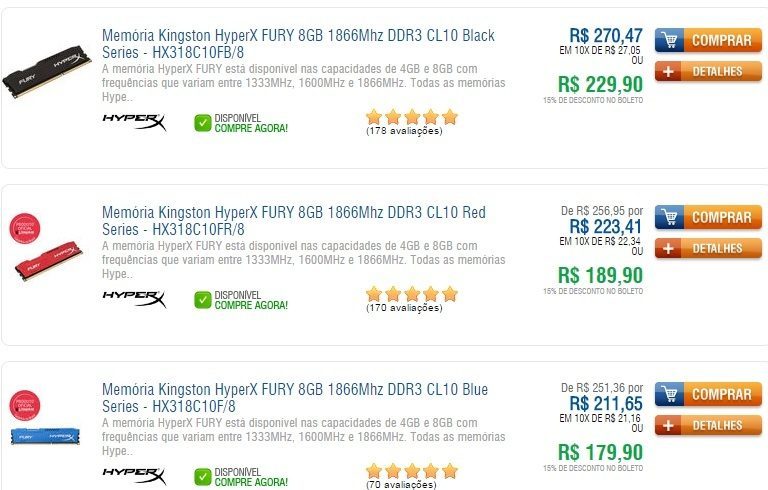Open the HX318C10FB/8 Black Series product title

point(298,44)
